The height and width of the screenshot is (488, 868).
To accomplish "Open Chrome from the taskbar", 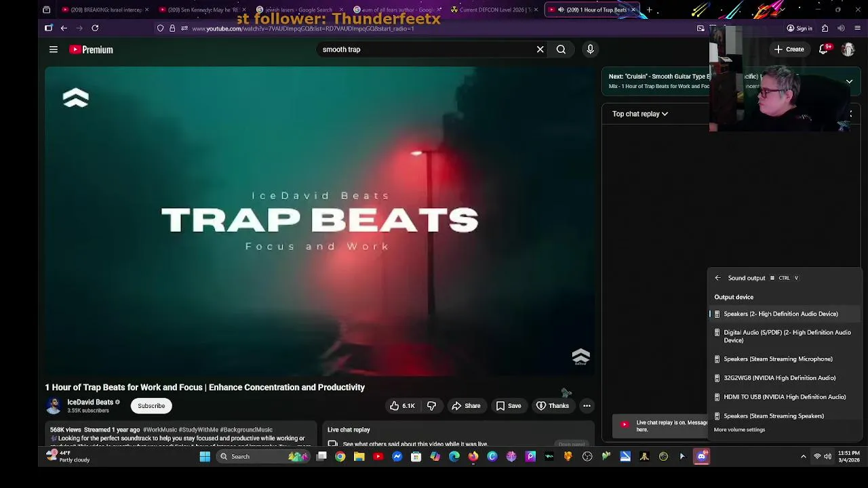I will [x=340, y=457].
